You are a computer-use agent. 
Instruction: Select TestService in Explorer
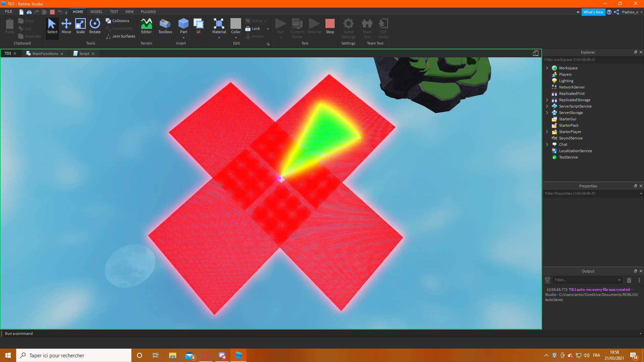pyautogui.click(x=568, y=157)
